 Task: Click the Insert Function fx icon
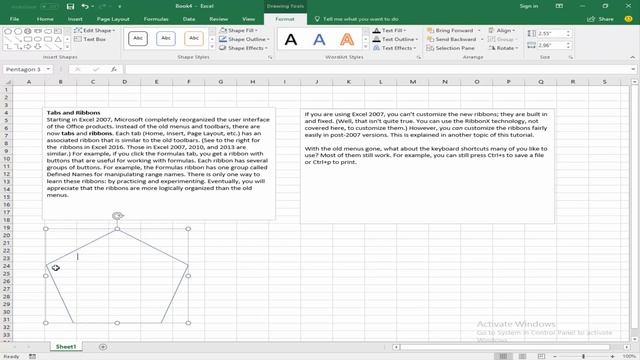pos(114,69)
